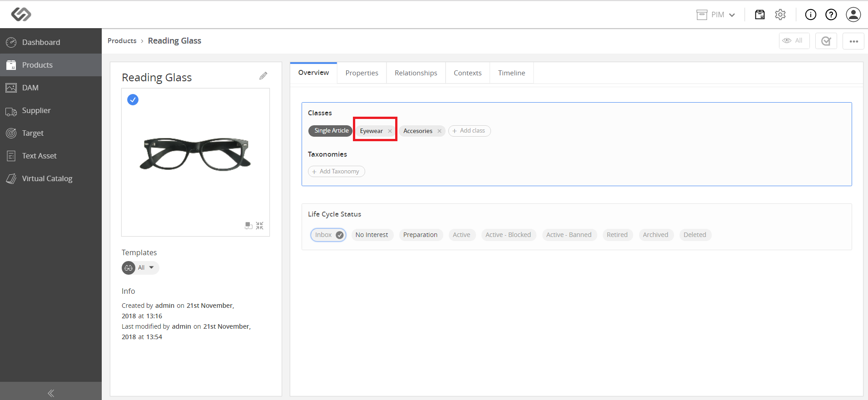
Task: Switch to the Timeline tab
Action: pyautogui.click(x=511, y=73)
